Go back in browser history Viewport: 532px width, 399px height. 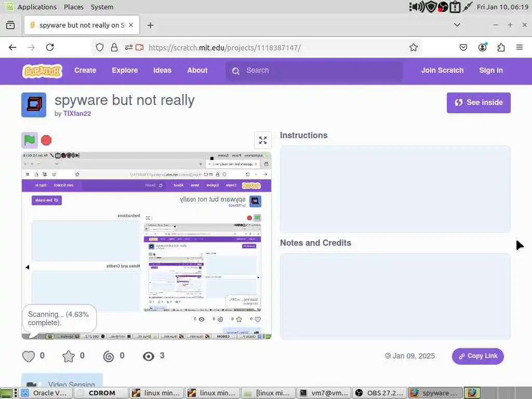(x=12, y=47)
